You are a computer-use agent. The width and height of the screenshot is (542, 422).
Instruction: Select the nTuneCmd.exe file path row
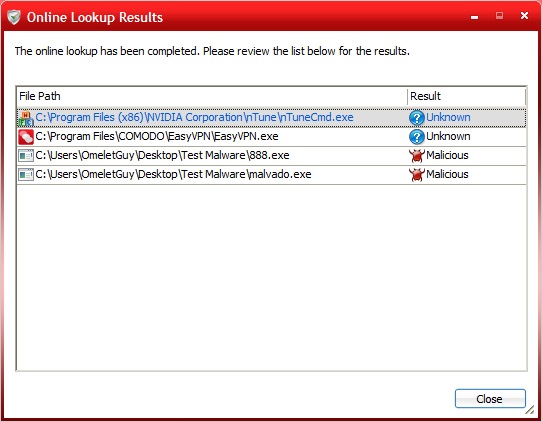point(271,118)
